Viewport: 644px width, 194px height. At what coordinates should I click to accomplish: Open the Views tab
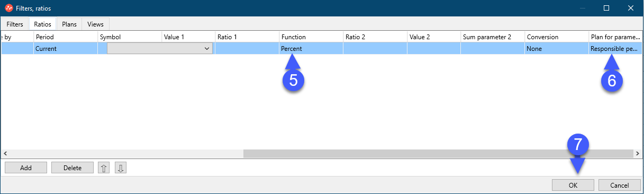pos(96,24)
